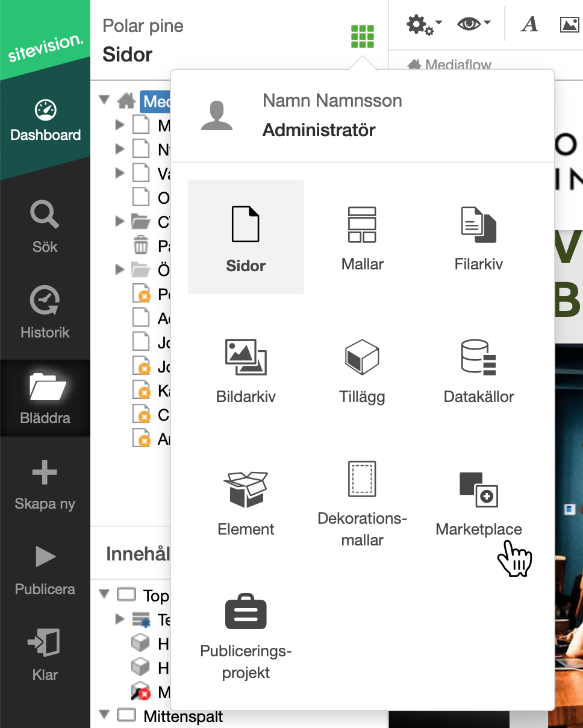The width and height of the screenshot is (583, 728).
Task: Open the Bildarkiv image archive
Action: coord(246,370)
